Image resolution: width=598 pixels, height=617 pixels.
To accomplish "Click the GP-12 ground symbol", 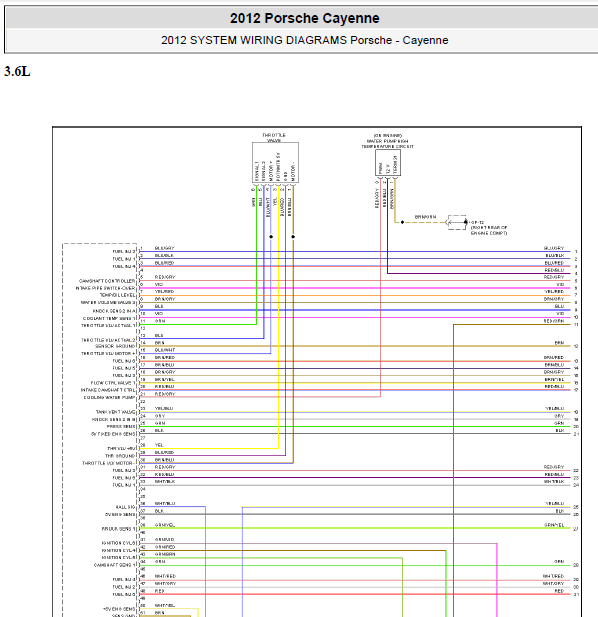I will [x=457, y=222].
